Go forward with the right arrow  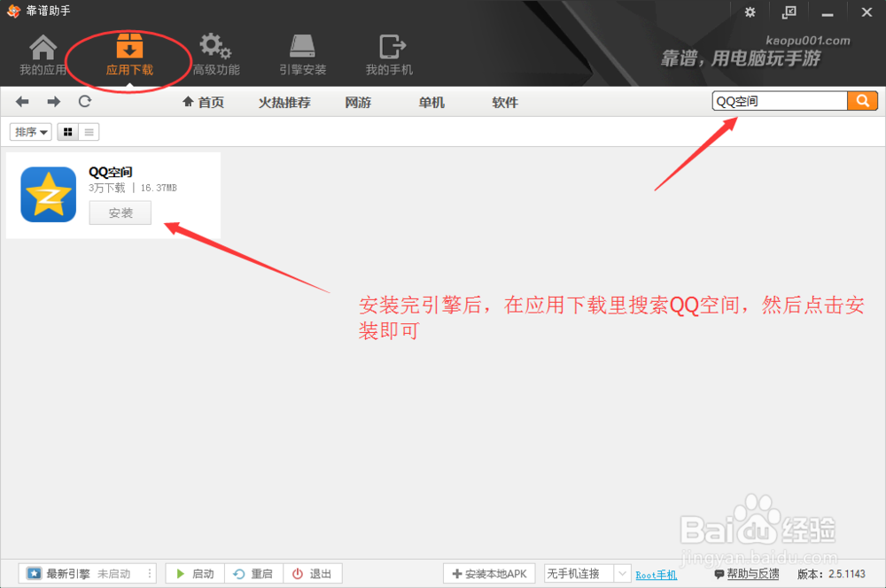54,102
